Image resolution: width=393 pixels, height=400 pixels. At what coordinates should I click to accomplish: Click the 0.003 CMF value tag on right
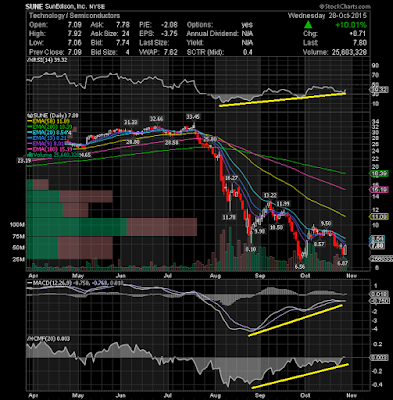point(380,357)
